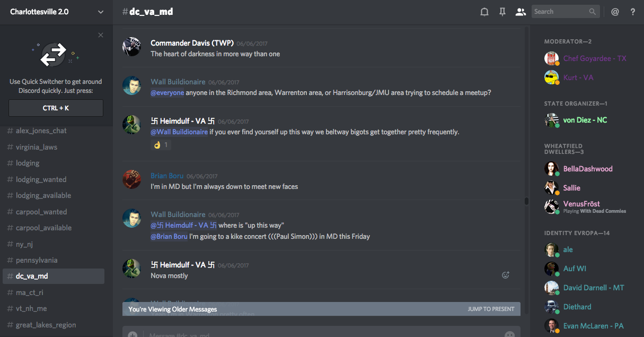The width and height of the screenshot is (644, 337).
Task: Click the chat scrollbar thumb
Action: 526,201
